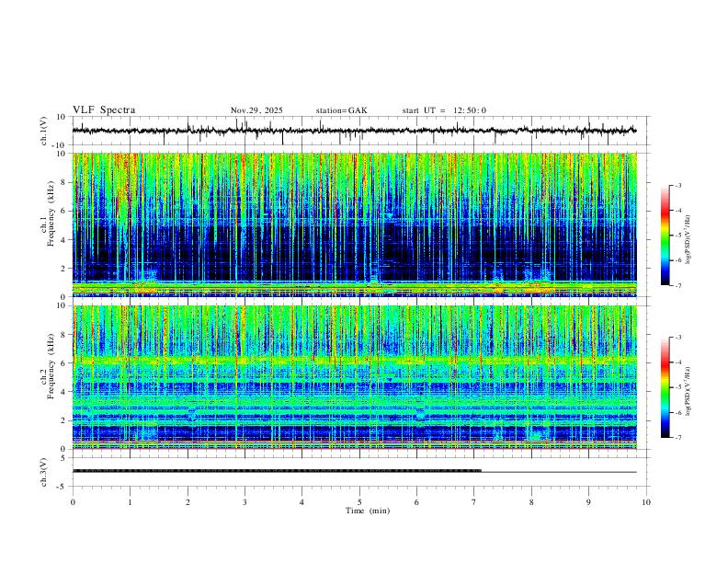This screenshot has height=563, width=728.
Task: Click the upper colorbar 'log(PSD)' label
Action: (688, 239)
